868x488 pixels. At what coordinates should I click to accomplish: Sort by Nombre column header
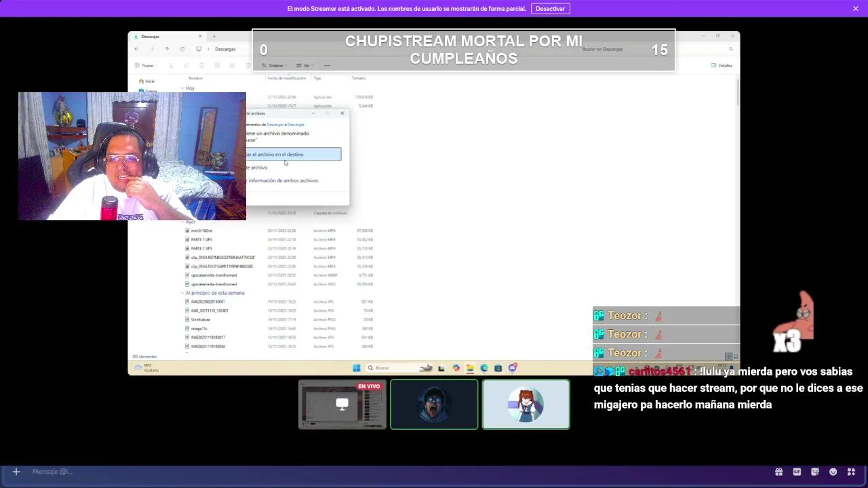coord(195,78)
